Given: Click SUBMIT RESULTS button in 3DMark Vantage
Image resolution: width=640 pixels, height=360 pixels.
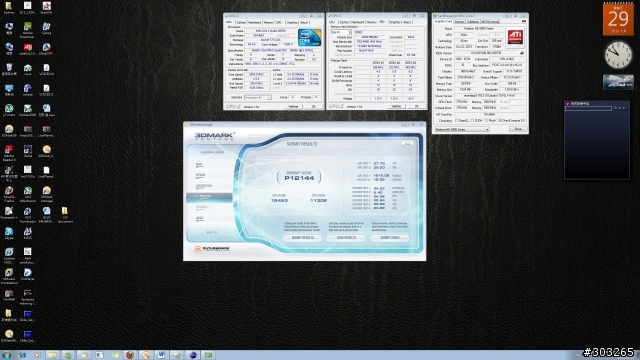Looking at the screenshot, I should [302, 238].
